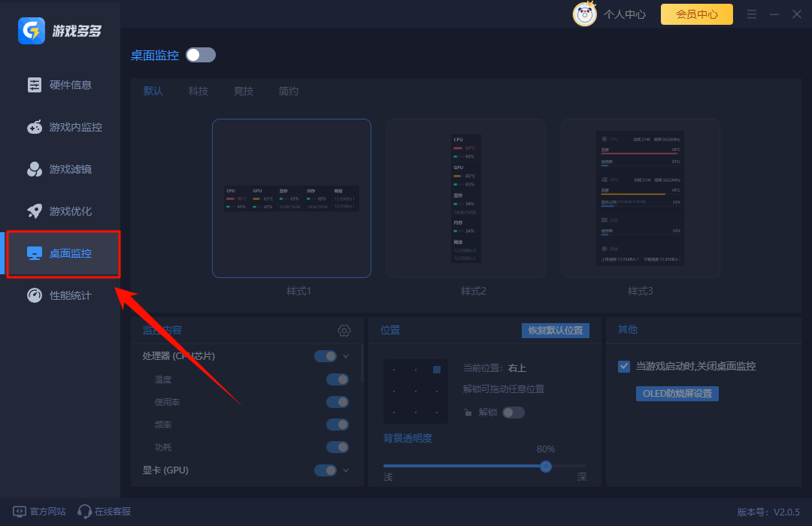This screenshot has height=526, width=812.
Task: Select 游戏内监控 gamepad icon in sidebar
Action: point(35,127)
